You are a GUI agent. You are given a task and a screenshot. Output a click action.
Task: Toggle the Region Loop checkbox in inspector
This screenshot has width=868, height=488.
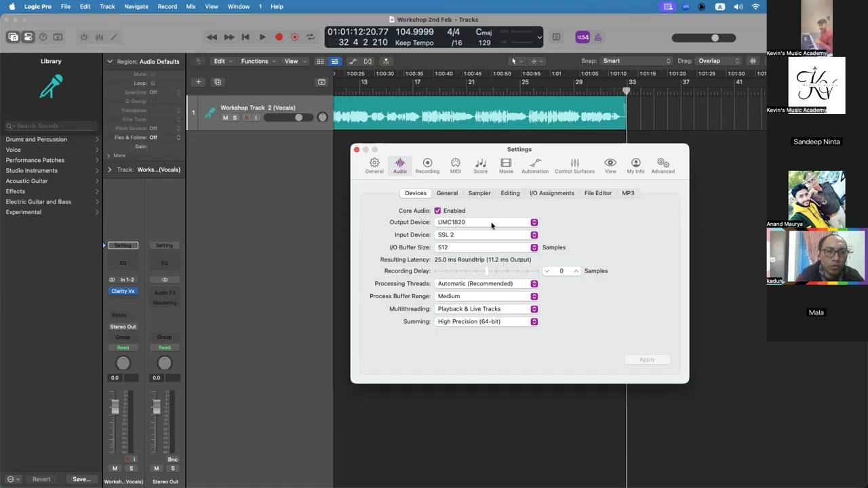[153, 83]
